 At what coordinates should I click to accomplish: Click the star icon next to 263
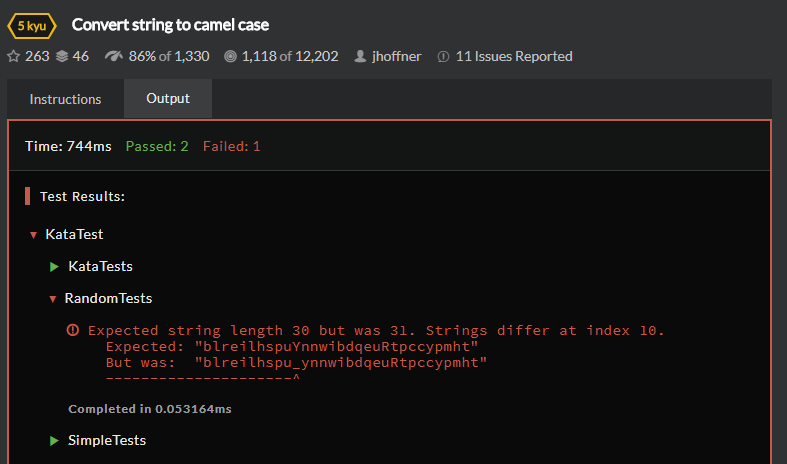tap(14, 56)
